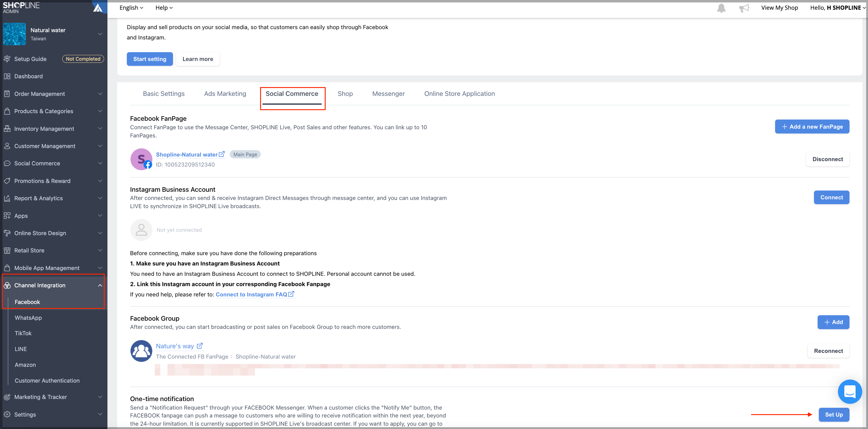Expand the Inventory Management chevron

[x=100, y=129]
